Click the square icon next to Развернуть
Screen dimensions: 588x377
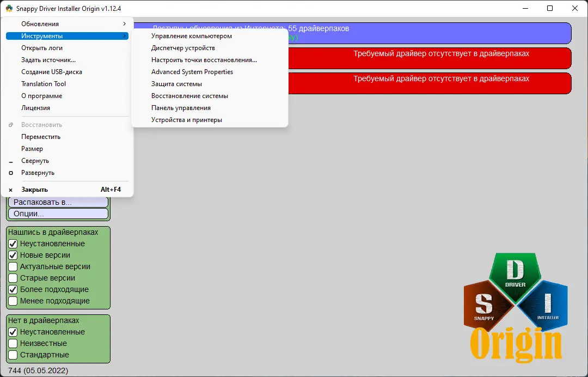pos(12,172)
